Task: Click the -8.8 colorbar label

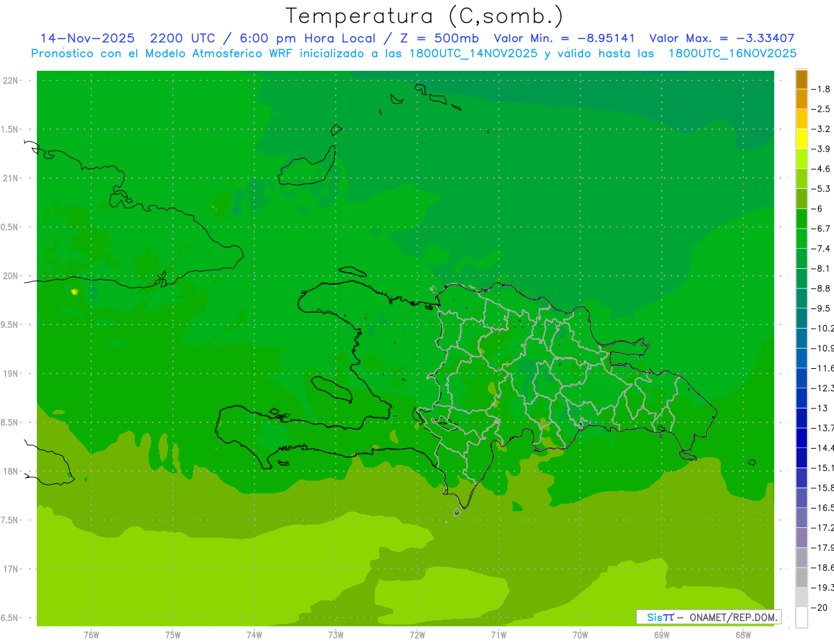Action: [821, 288]
